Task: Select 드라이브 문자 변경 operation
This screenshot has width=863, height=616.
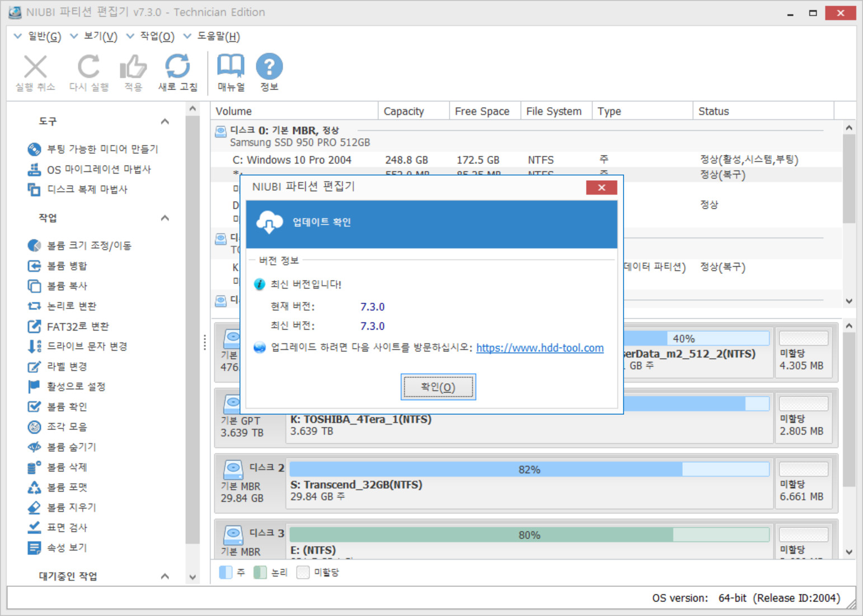Action: pyautogui.click(x=77, y=346)
